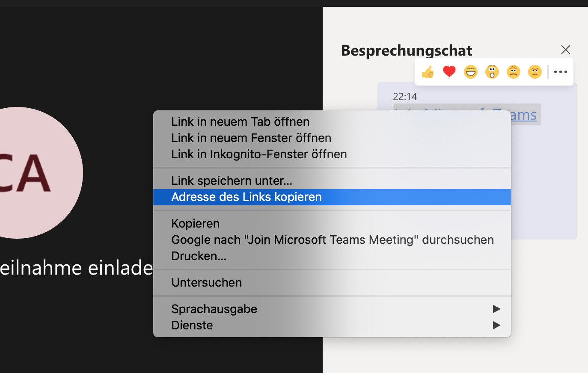Search Google for 'Join Microsoft Teams Meeting'
The height and width of the screenshot is (373, 588).
pos(332,240)
